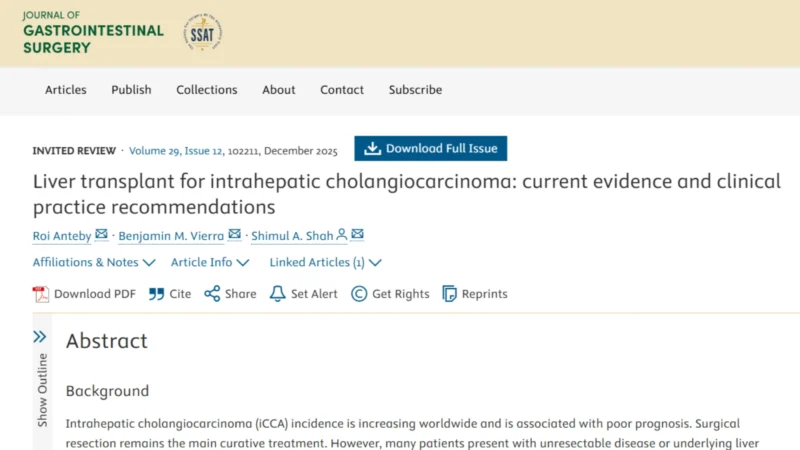Image resolution: width=800 pixels, height=450 pixels.
Task: Click the Share icon
Action: tap(212, 294)
